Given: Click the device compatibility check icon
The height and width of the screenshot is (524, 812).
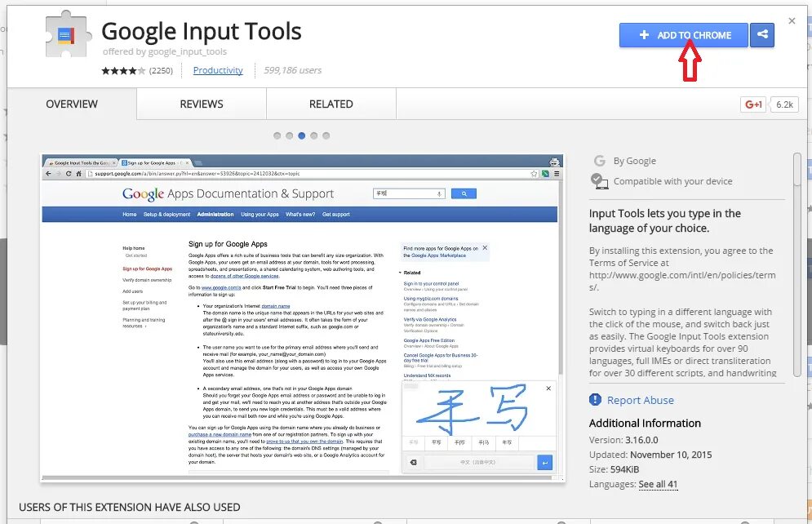Looking at the screenshot, I should point(599,181).
